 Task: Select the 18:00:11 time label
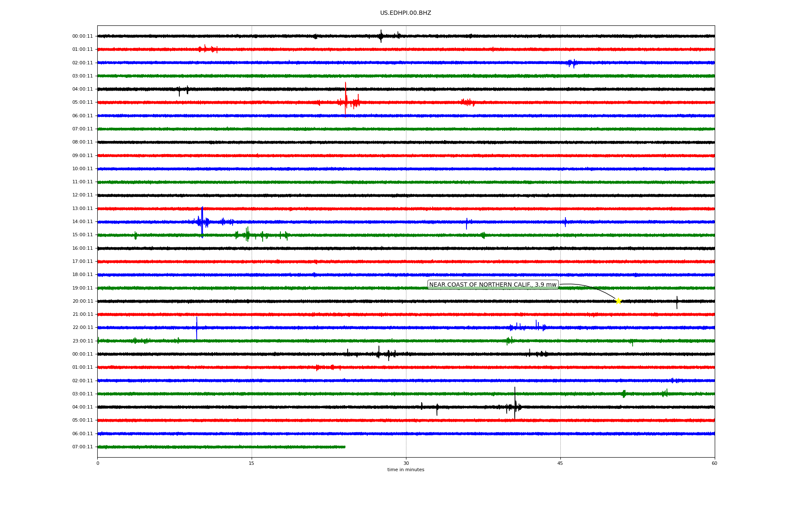point(82,275)
